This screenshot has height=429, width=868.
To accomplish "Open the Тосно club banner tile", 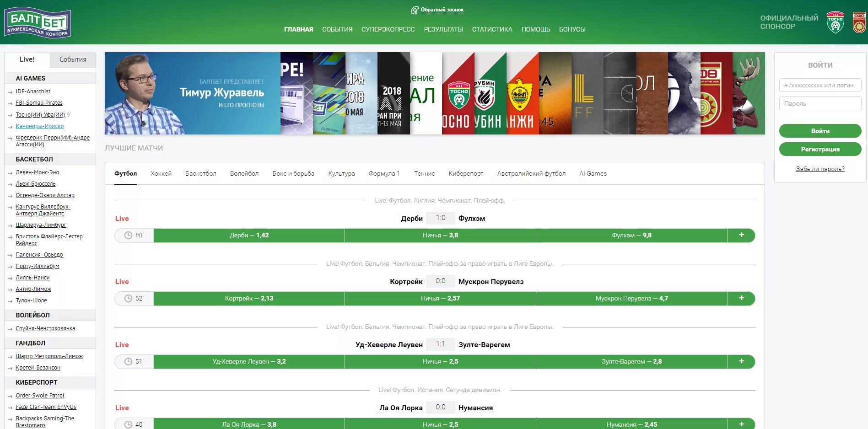I will pyautogui.click(x=458, y=93).
